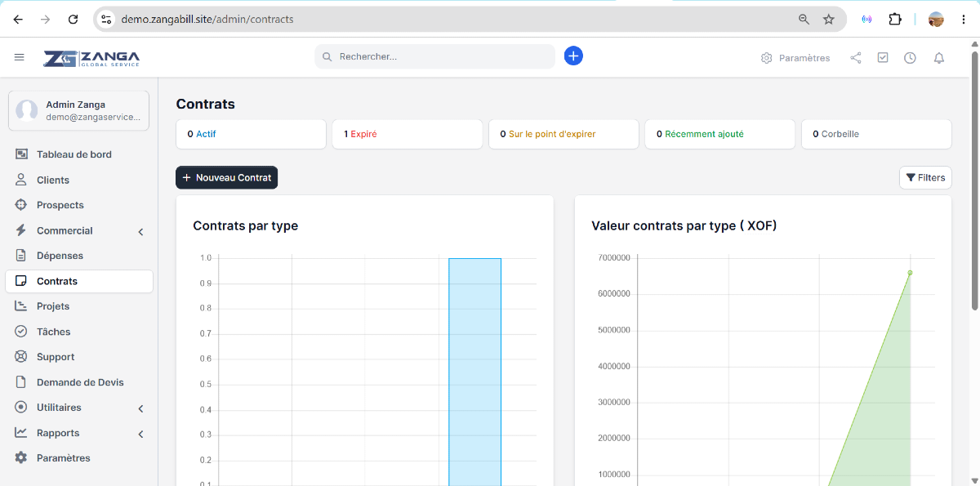
Task: Click the Tableau de bord sidebar icon
Action: click(21, 154)
